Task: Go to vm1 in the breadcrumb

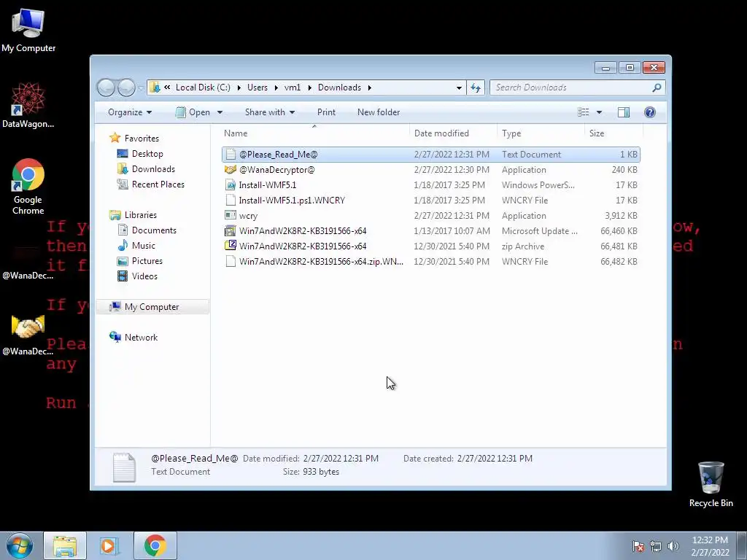Action: 293,87
